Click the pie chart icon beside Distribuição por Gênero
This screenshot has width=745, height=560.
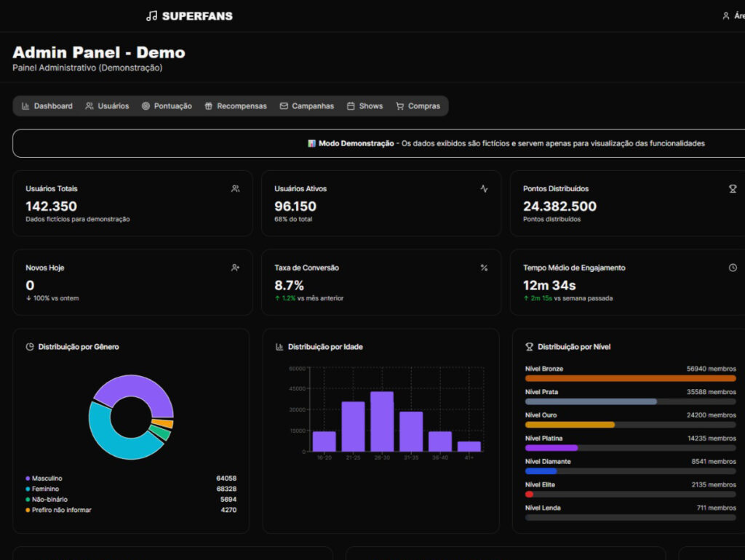[x=30, y=347]
